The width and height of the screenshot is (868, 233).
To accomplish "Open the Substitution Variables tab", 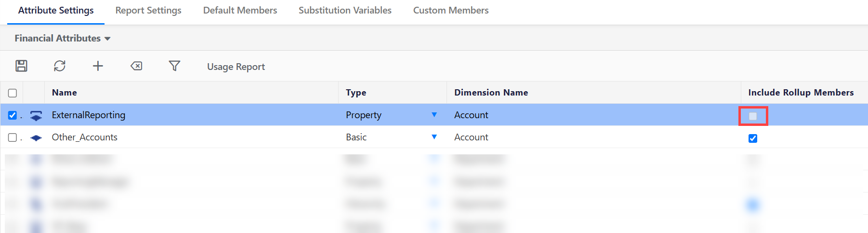I will (345, 11).
